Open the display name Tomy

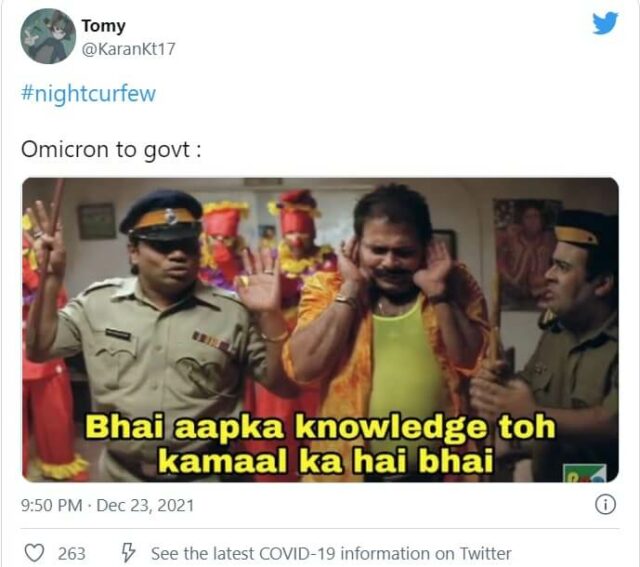click(103, 26)
